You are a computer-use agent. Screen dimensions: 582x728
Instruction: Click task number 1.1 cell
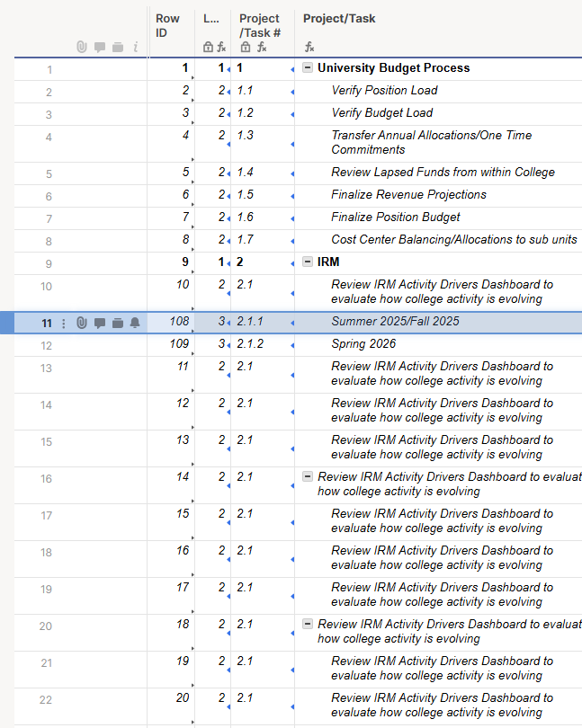[x=263, y=92]
